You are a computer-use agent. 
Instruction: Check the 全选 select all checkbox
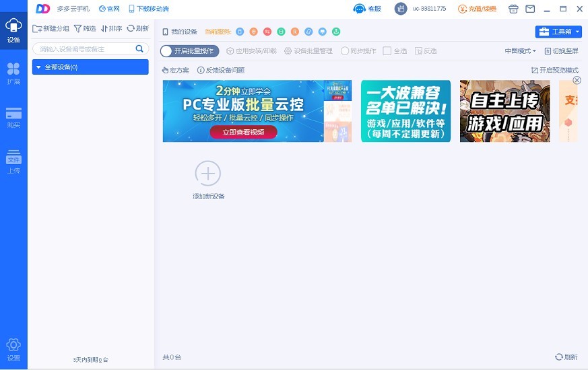coord(387,51)
